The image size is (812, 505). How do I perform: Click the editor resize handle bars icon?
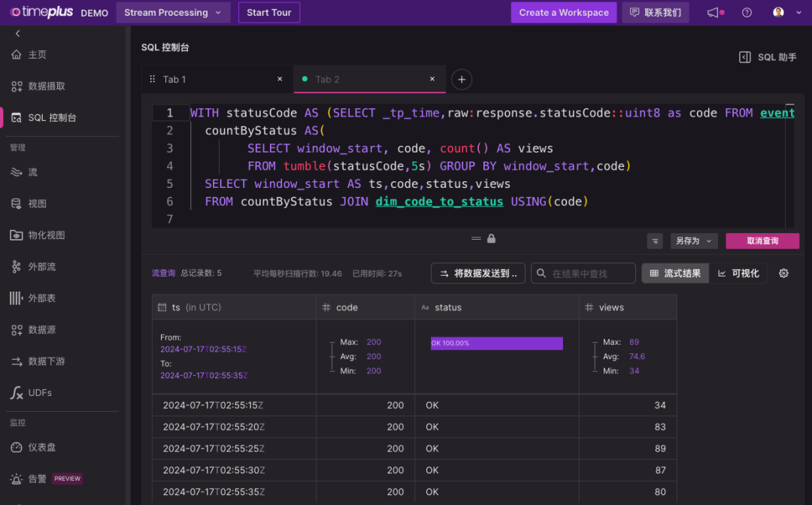[477, 238]
